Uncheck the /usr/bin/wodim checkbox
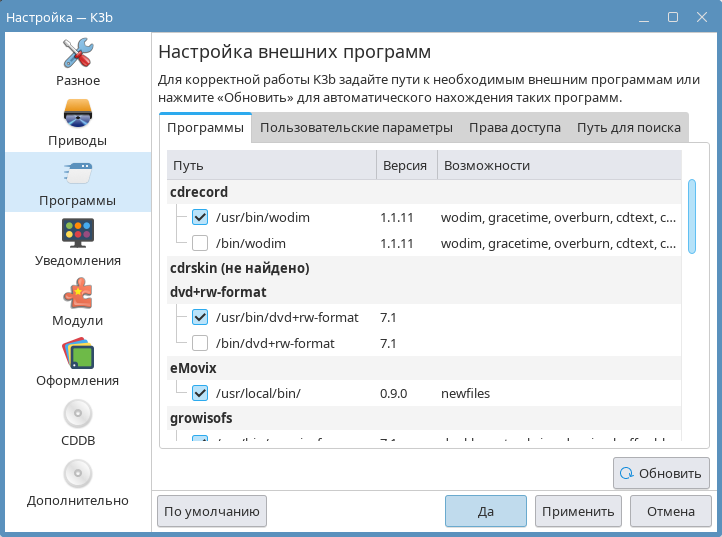The width and height of the screenshot is (722, 537). [x=199, y=216]
